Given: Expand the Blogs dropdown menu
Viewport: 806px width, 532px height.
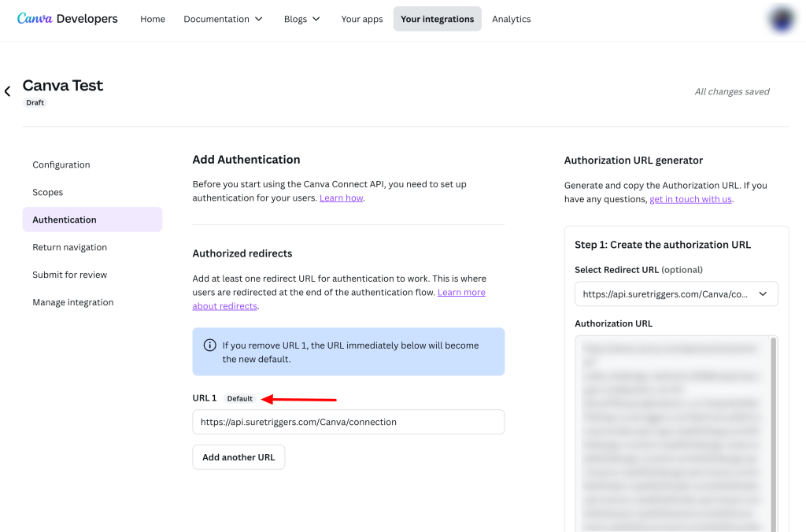Looking at the screenshot, I should 302,19.
